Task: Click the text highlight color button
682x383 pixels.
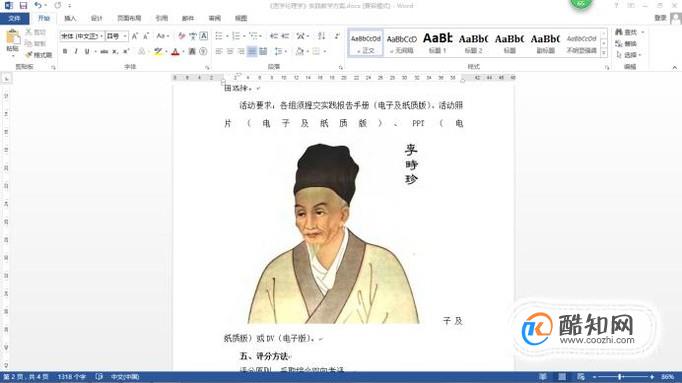Action: [x=158, y=52]
